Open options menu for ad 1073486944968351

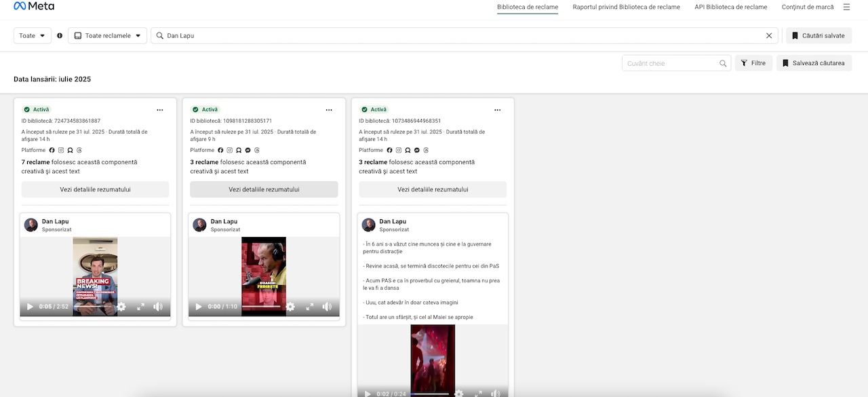(498, 110)
